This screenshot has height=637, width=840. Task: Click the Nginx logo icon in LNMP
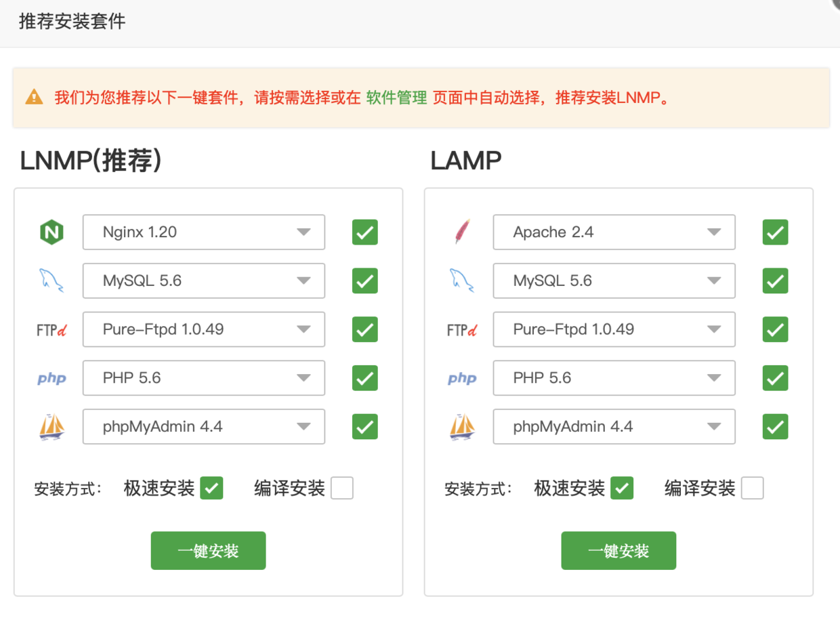[x=51, y=232]
